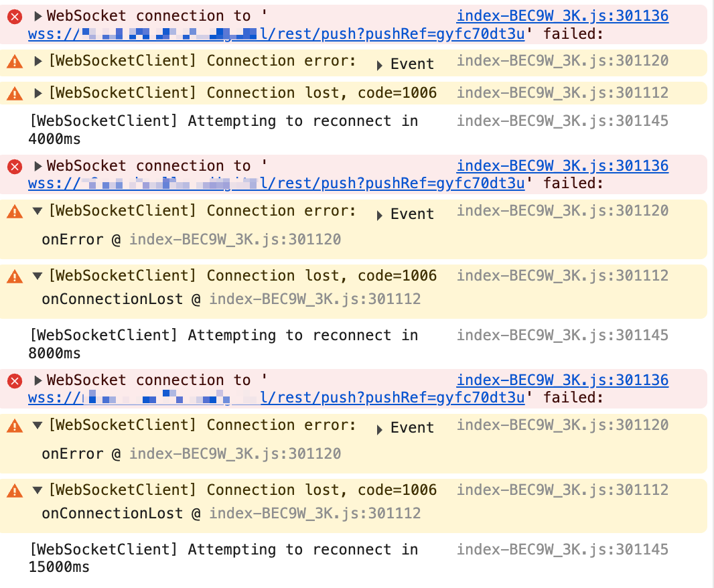Open 301120 source link right of Event before 15000ms
The height and width of the screenshot is (588, 714).
563,425
